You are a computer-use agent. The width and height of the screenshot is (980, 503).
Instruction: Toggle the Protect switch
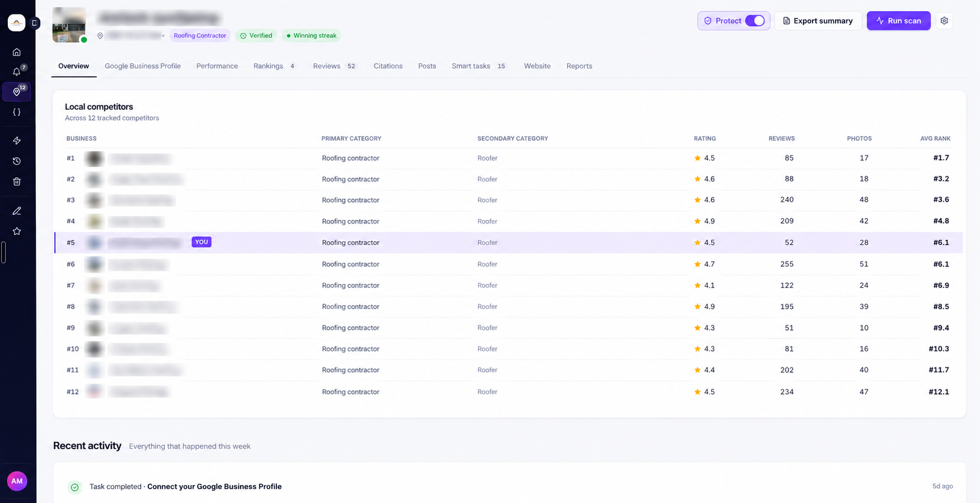click(755, 21)
